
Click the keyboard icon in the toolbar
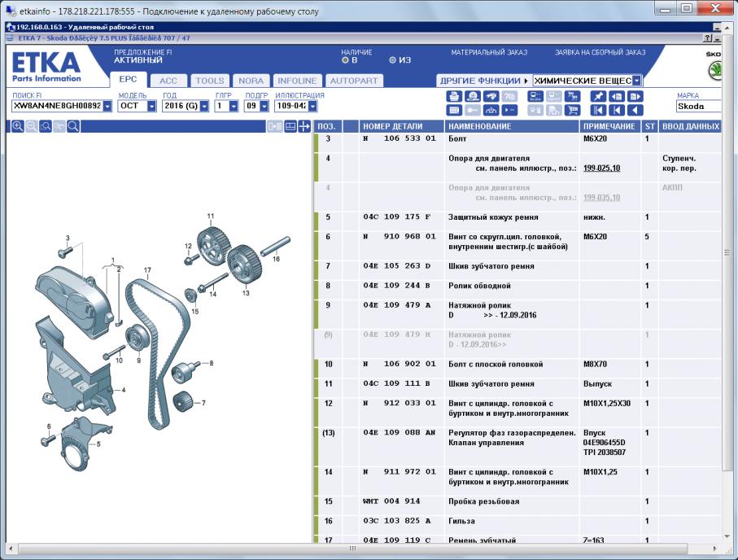[454, 110]
